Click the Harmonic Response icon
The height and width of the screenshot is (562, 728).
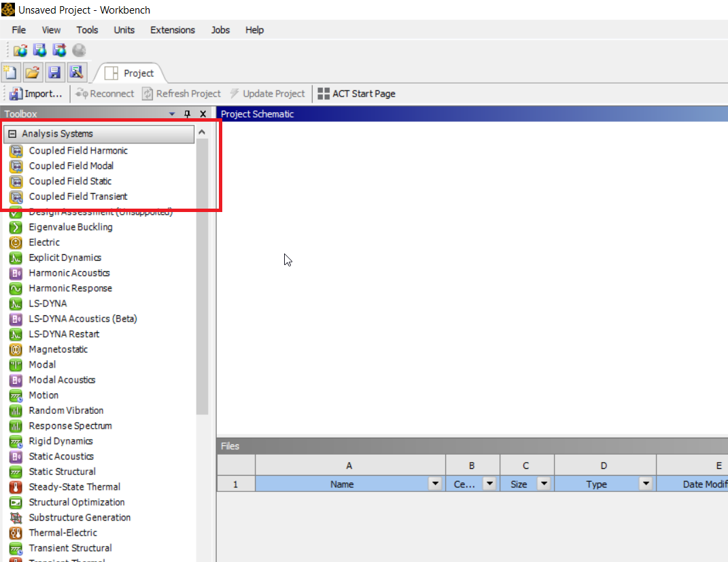tap(16, 289)
